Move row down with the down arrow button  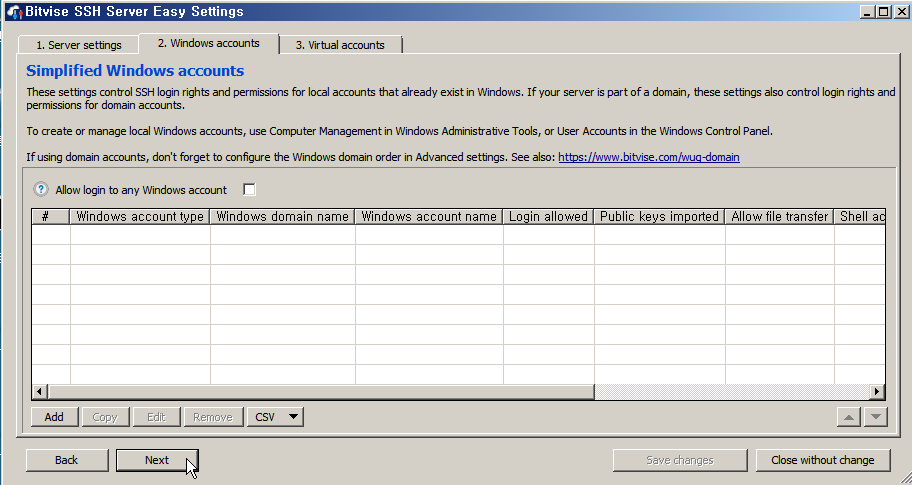876,416
